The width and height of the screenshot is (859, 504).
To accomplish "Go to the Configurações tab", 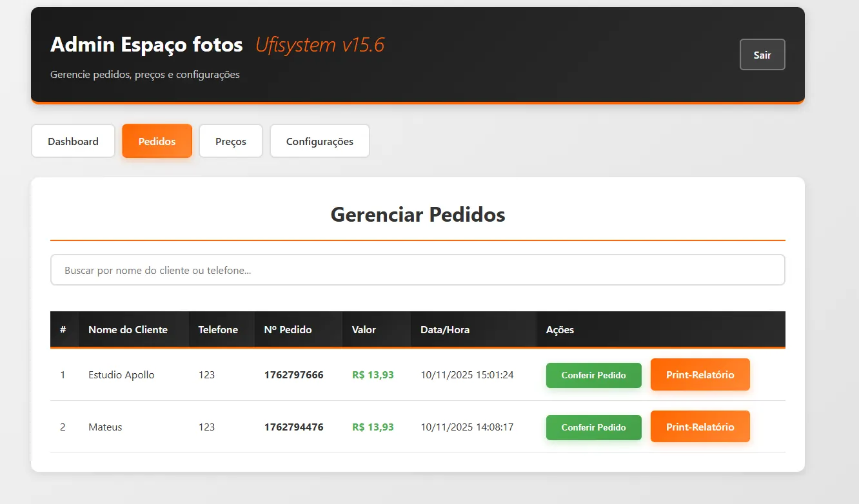I will click(319, 141).
